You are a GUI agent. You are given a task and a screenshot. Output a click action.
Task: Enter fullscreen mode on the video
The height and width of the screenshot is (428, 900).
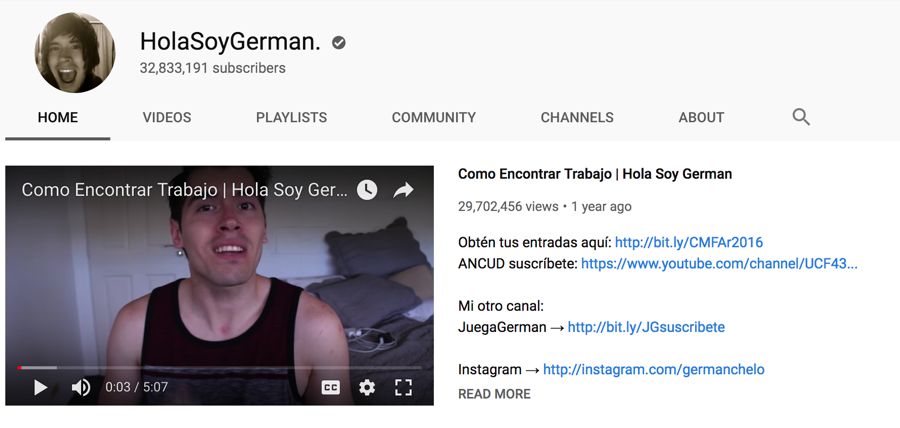pyautogui.click(x=404, y=387)
